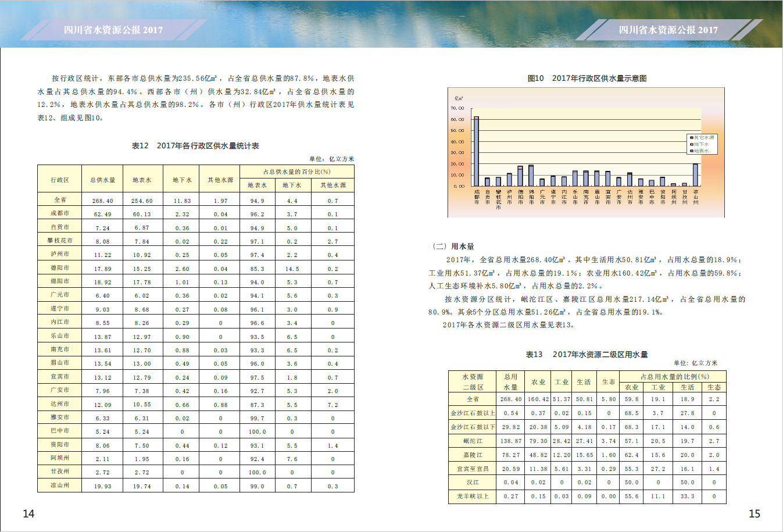Click the value 7.2 in 达州市 row
The image size is (783, 532).
332,405
